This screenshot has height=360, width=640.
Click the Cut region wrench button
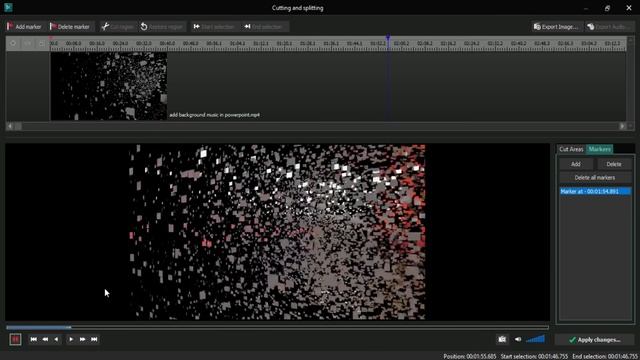pyautogui.click(x=118, y=27)
